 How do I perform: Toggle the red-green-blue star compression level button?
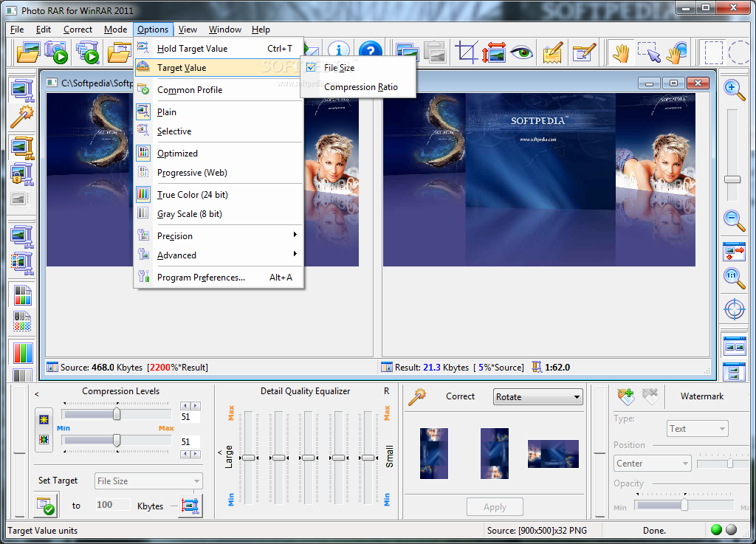point(44,439)
